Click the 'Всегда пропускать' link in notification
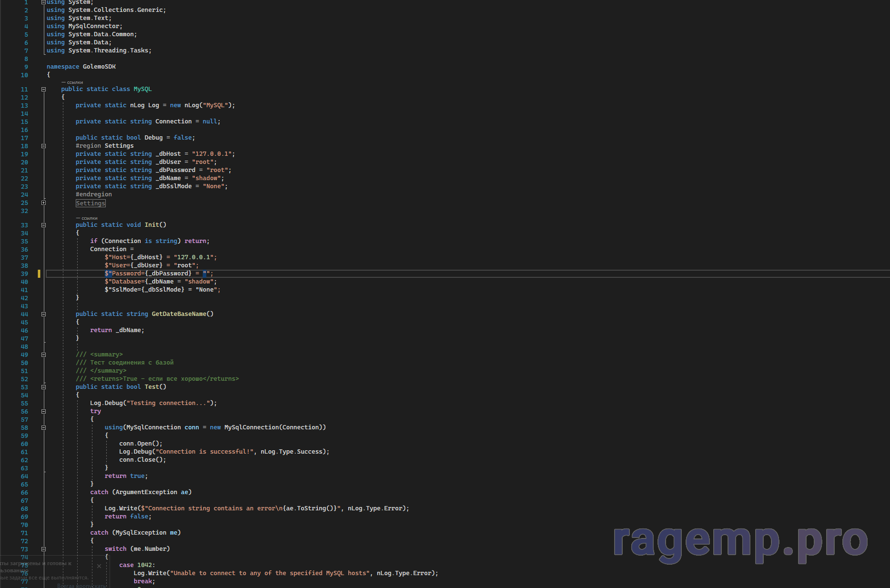Image resolution: width=890 pixels, height=588 pixels. 81,586
